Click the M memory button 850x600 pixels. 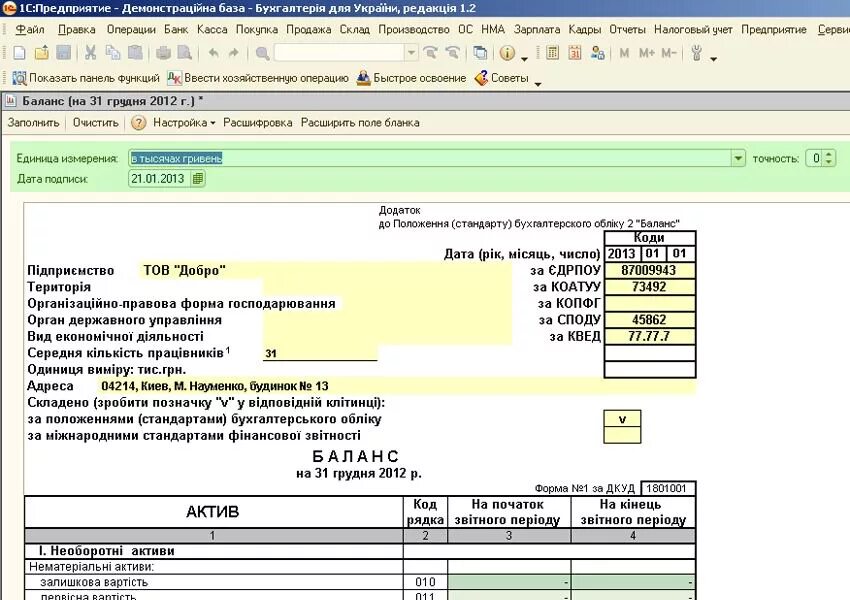click(x=624, y=53)
